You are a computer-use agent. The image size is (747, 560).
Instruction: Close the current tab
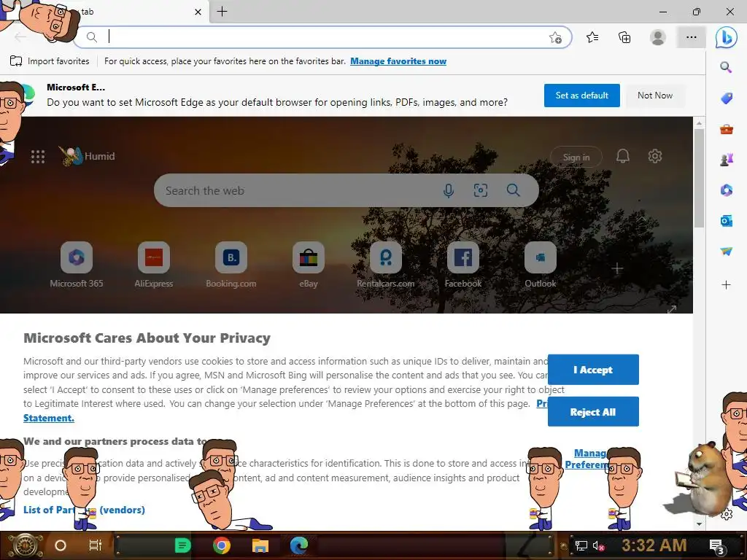pyautogui.click(x=198, y=12)
